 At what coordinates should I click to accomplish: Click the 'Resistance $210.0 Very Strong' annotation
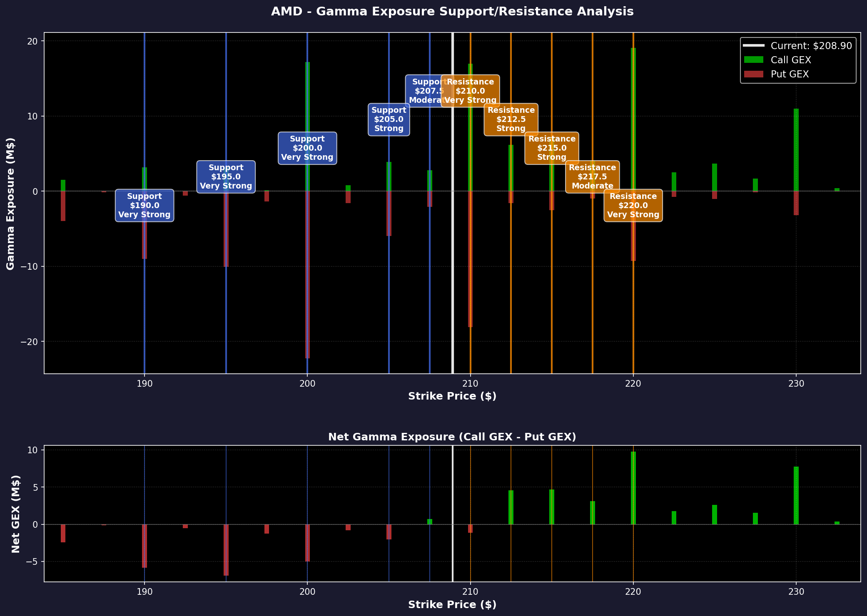pyautogui.click(x=471, y=91)
